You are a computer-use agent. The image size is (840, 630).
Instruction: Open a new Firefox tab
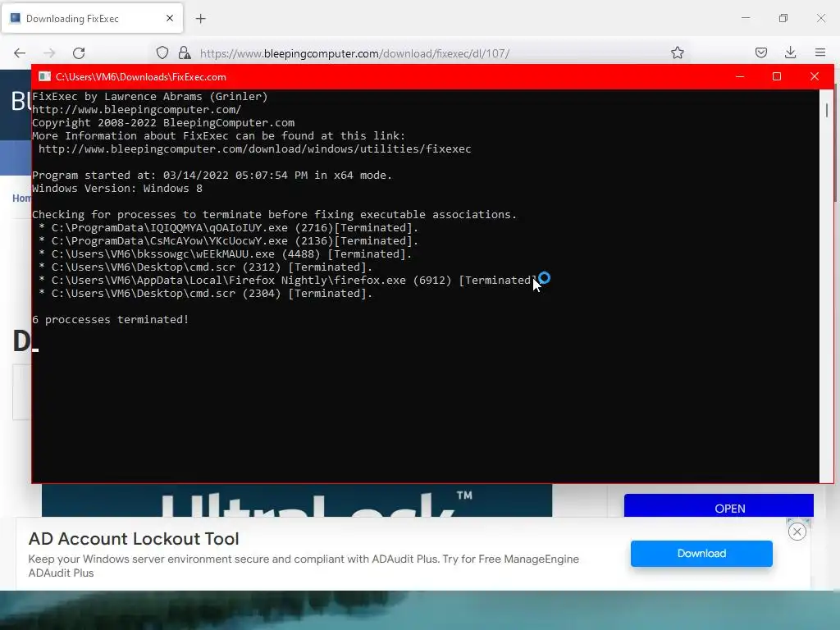201,19
